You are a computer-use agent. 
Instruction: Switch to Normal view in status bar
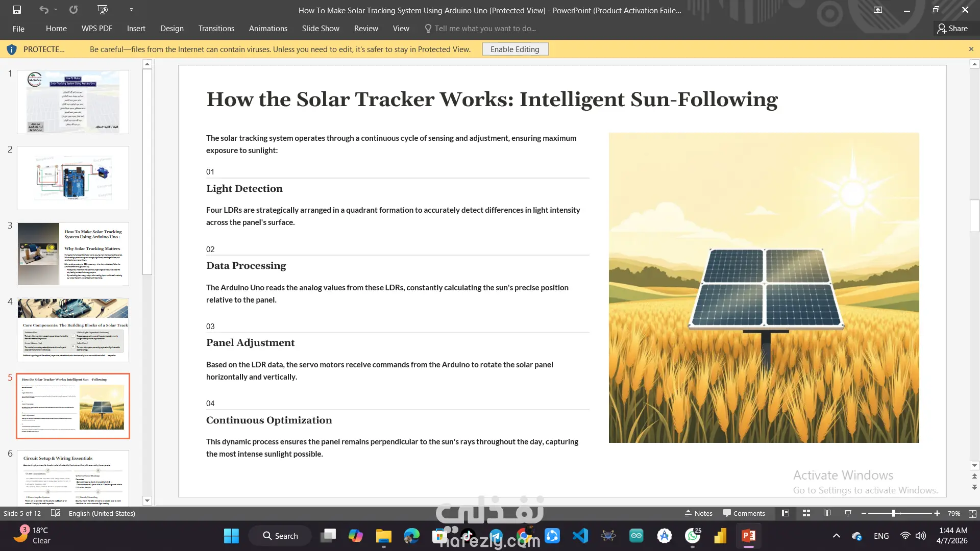pos(786,513)
